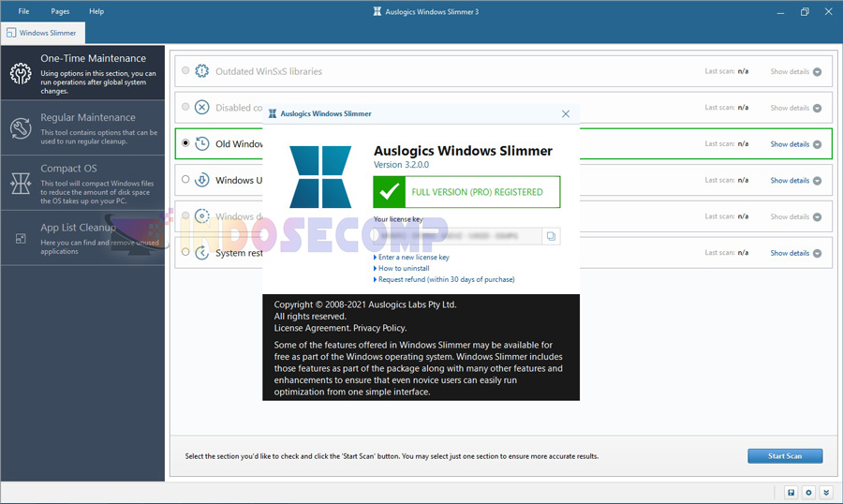843x504 pixels.
Task: Open the App List Cleanup section
Action: pos(82,238)
